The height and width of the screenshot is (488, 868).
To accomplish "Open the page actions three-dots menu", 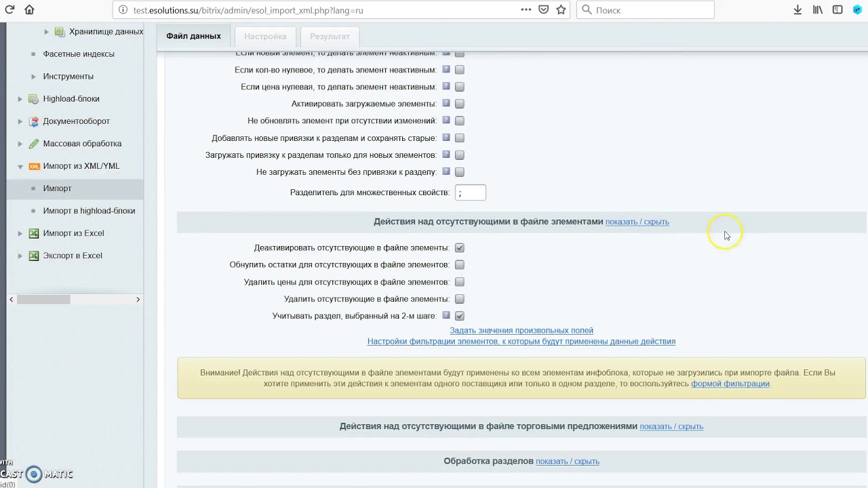I will pyautogui.click(x=526, y=9).
